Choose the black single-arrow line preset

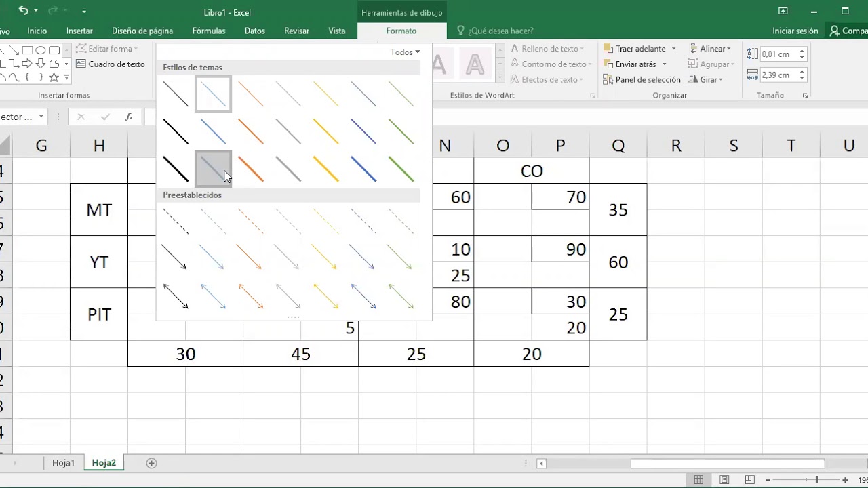pos(176,258)
